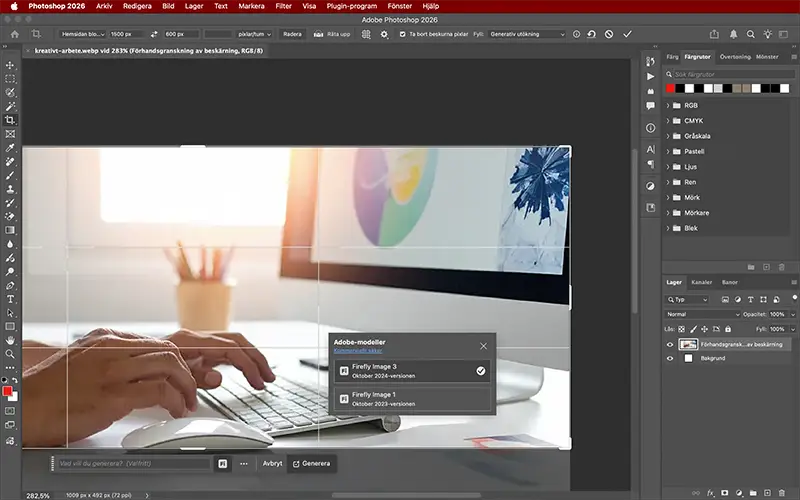The width and height of the screenshot is (800, 500).
Task: Open crop overlay grid options
Action: [x=366, y=34]
